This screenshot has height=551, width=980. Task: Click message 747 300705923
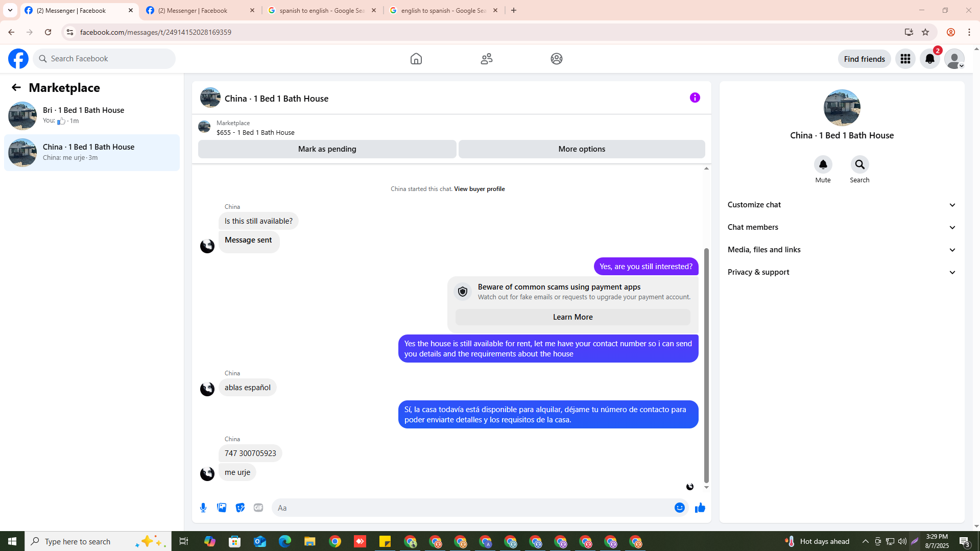[x=250, y=453]
